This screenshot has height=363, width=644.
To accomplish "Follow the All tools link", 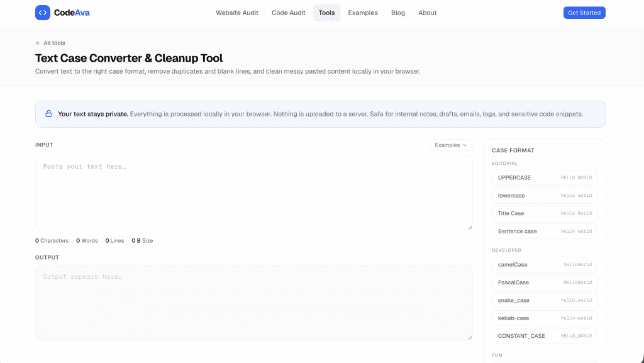I will coord(54,43).
